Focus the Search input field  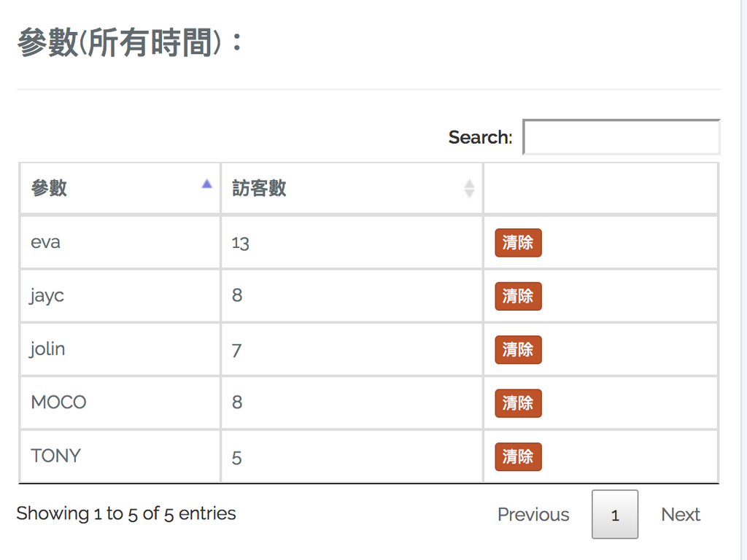622,137
